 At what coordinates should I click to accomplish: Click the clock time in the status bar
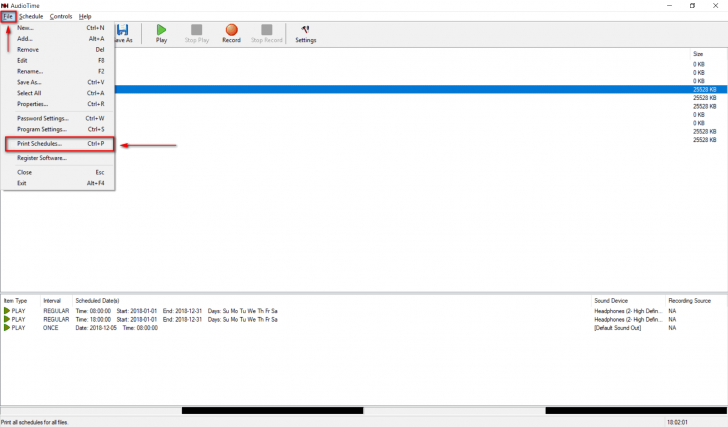coord(677,422)
